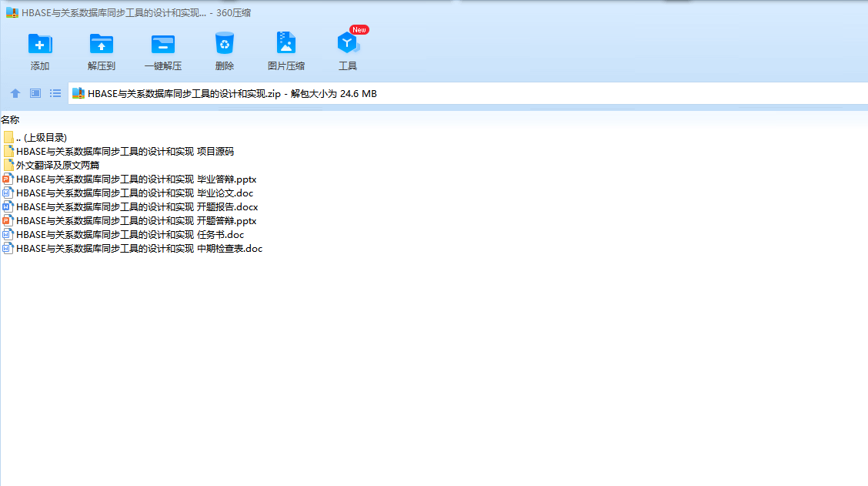Select the 外文翻译及原文两篇 folder
868x486 pixels.
58,165
